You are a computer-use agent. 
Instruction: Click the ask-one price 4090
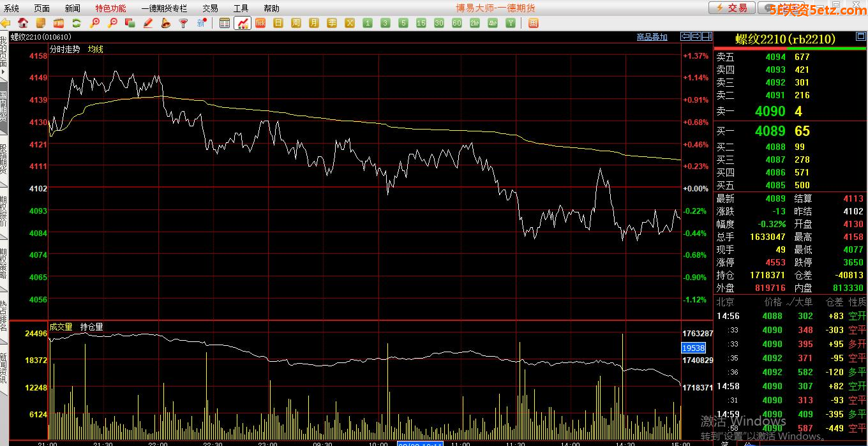[x=770, y=111]
